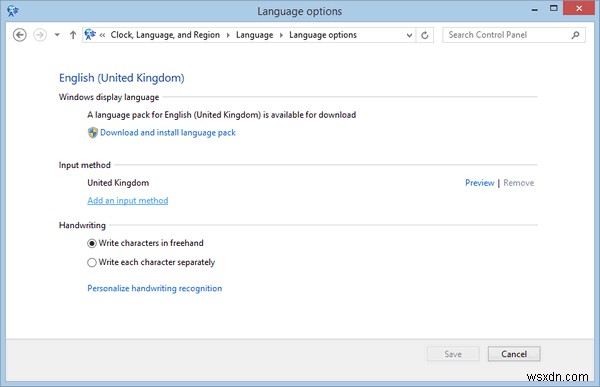Remove the United Kingdom input method
600x387 pixels.
click(518, 183)
